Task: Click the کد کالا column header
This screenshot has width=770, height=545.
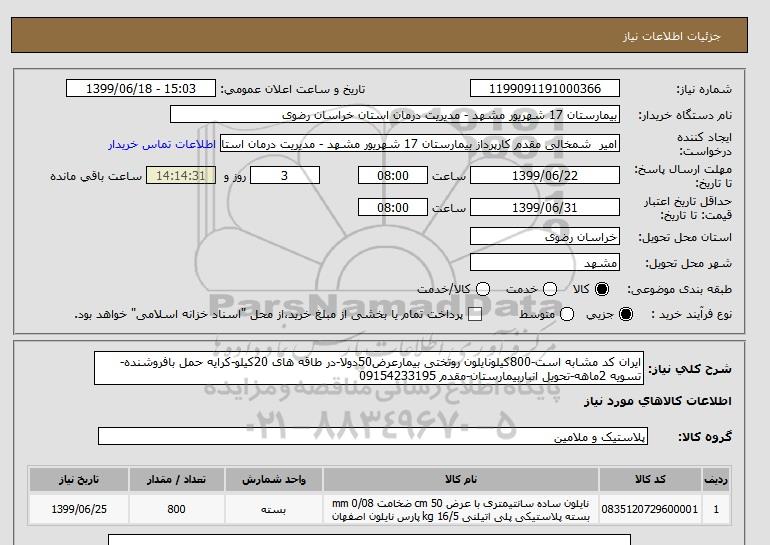Action: tap(650, 479)
